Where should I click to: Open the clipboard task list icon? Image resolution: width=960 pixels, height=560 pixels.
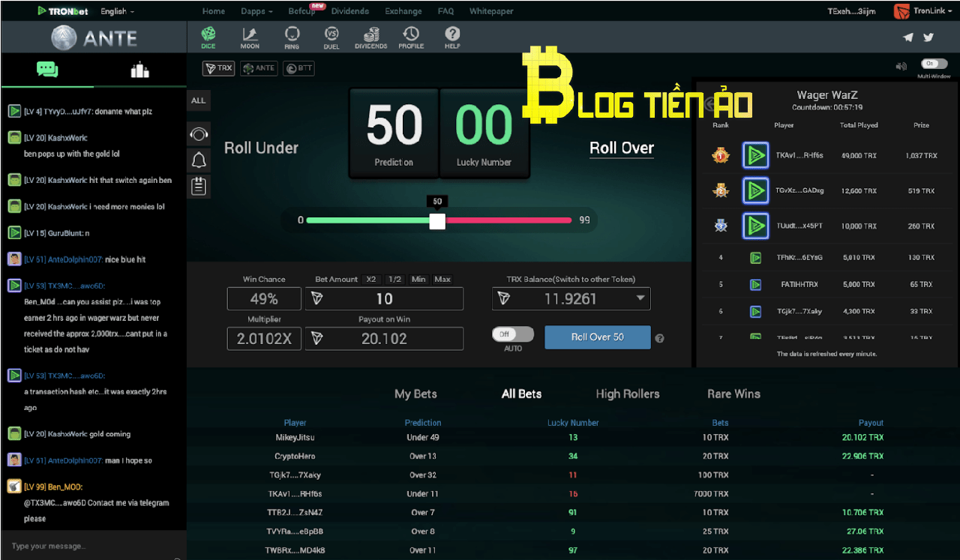tap(199, 186)
